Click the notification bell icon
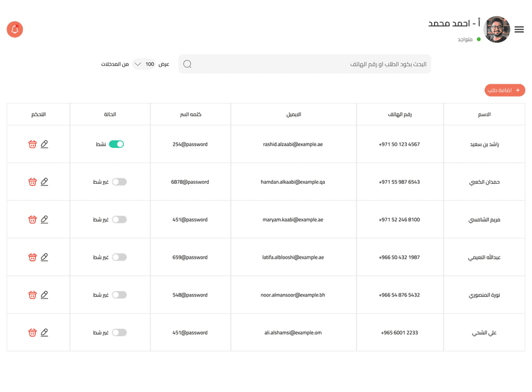Image resolution: width=532 pixels, height=392 pixels. click(x=15, y=29)
